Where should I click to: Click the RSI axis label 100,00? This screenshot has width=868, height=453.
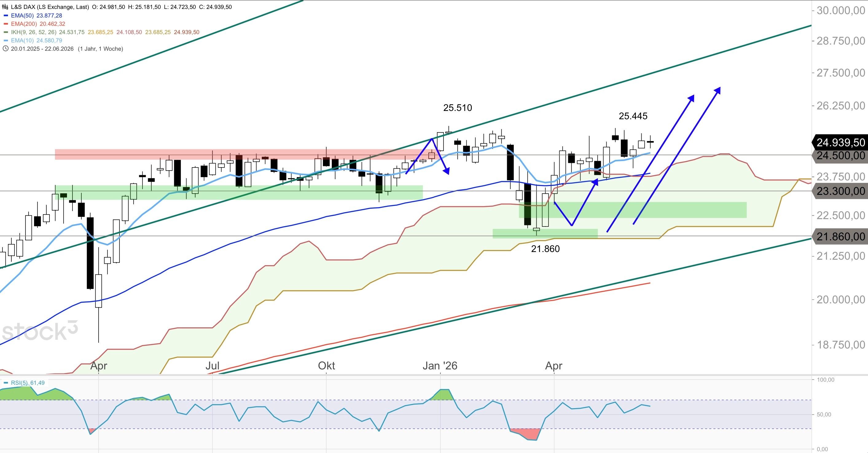point(826,380)
